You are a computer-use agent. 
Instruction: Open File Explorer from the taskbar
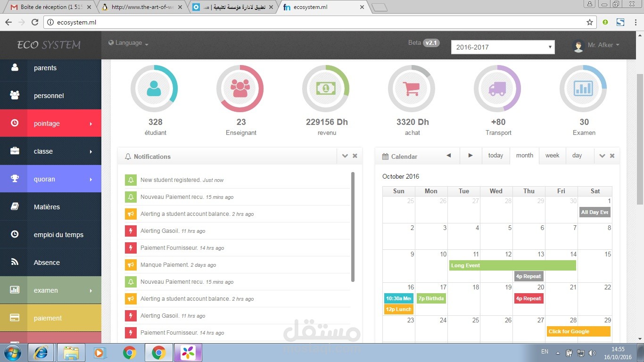71,353
